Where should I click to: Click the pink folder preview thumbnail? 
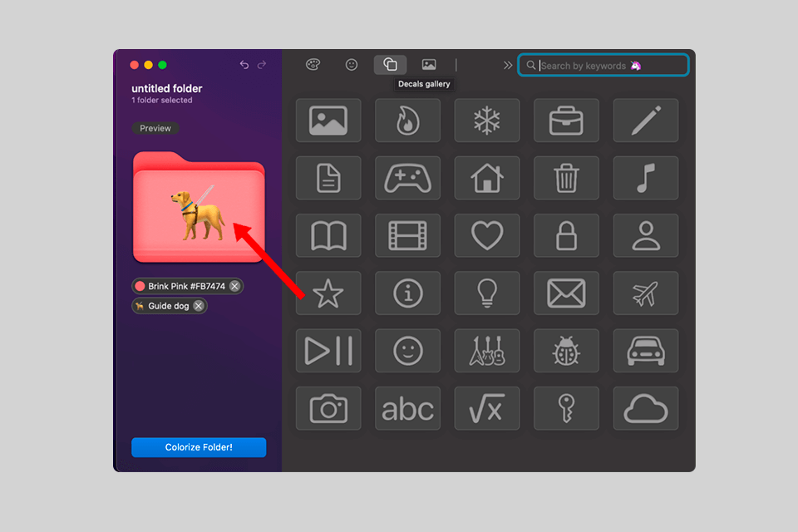tap(199, 207)
